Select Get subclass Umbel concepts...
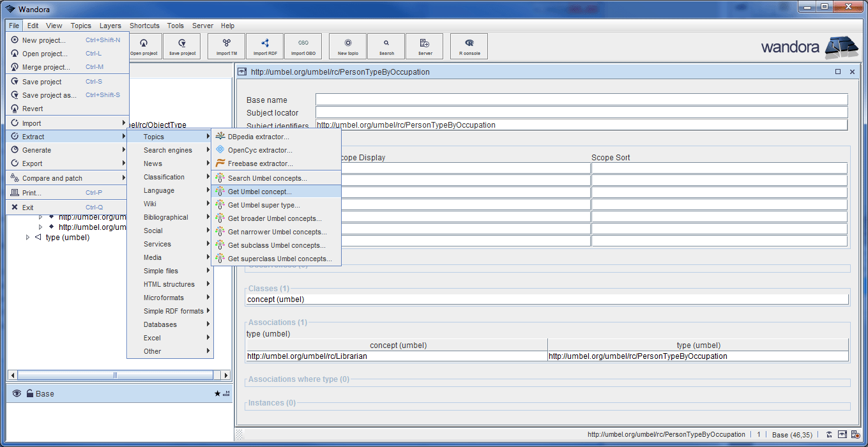This screenshot has height=447, width=868. 277,245
